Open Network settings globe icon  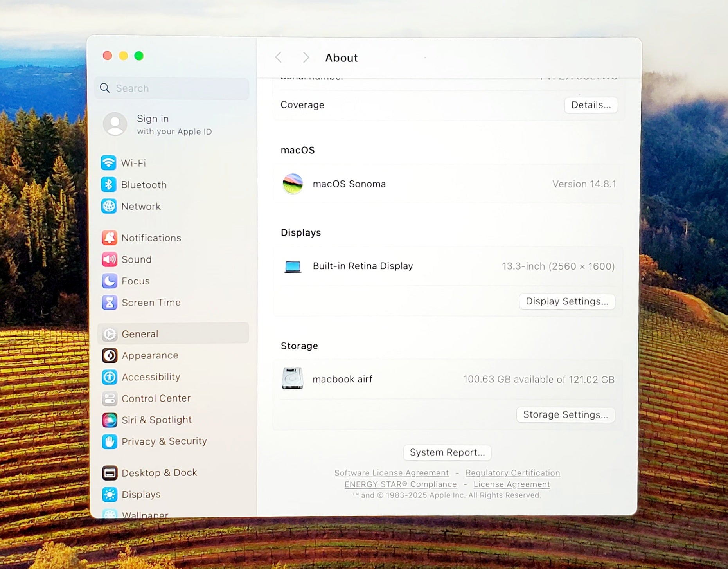point(109,206)
